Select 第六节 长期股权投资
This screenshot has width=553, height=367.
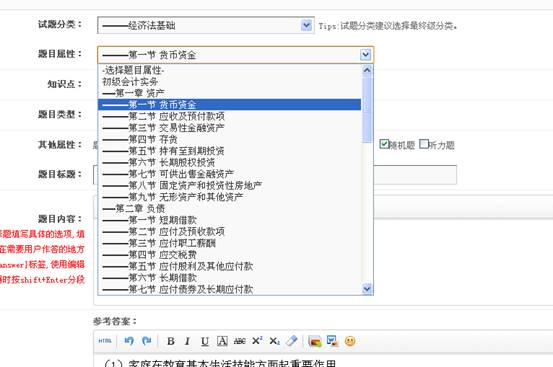[x=230, y=162]
